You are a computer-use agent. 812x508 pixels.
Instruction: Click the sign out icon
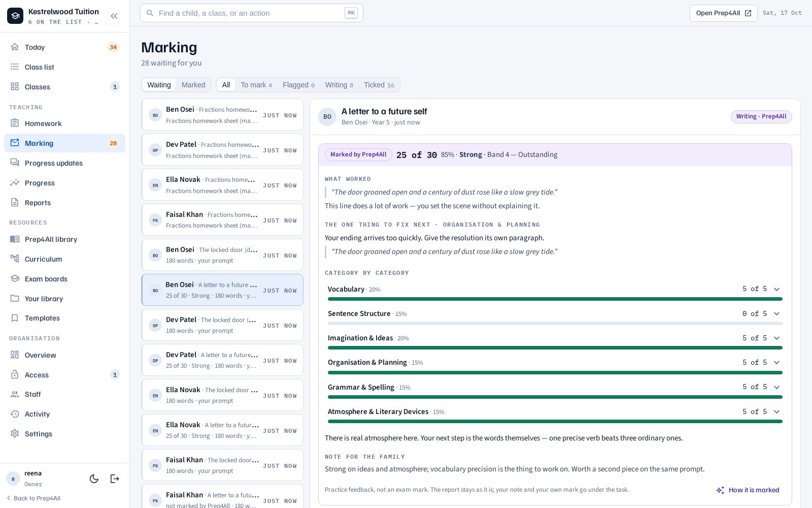tap(115, 479)
